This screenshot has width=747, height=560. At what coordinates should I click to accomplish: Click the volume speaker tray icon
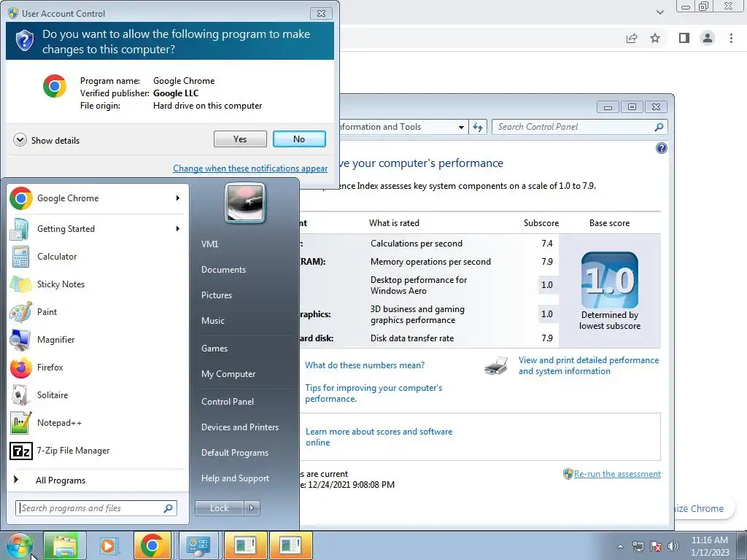click(673, 546)
